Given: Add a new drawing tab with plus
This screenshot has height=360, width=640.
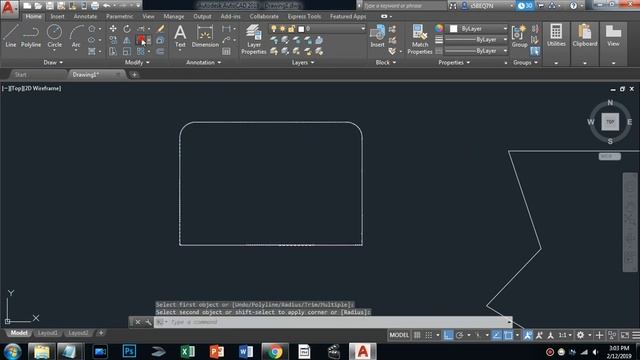Looking at the screenshot, I should point(134,75).
